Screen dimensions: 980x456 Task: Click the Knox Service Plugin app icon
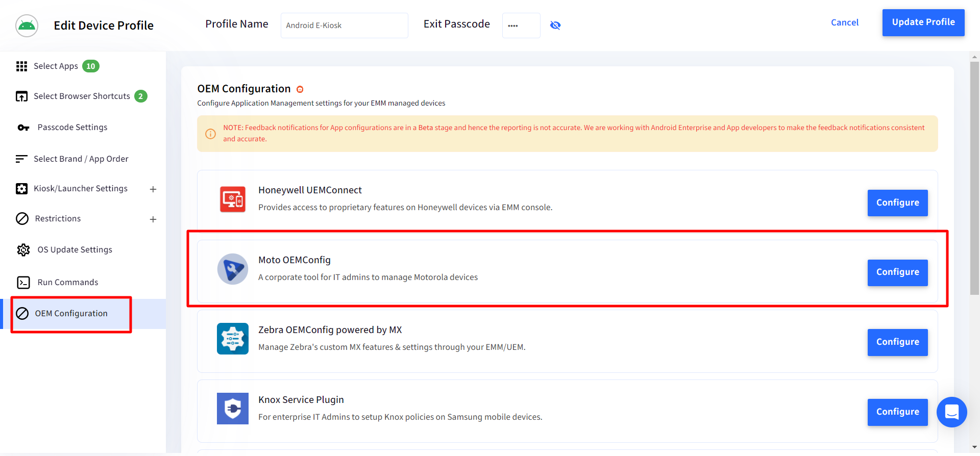click(233, 409)
